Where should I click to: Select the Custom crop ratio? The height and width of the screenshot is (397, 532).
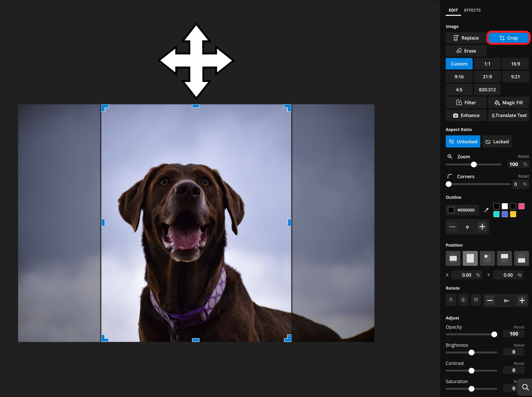coord(459,64)
